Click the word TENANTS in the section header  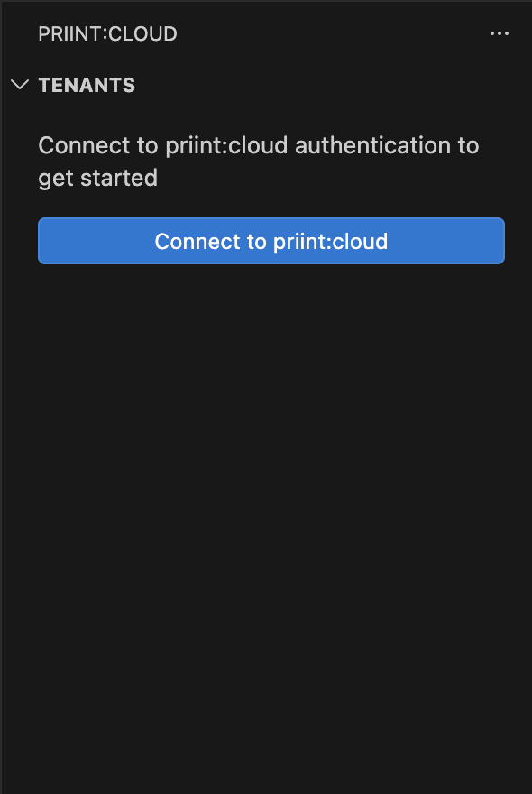87,85
